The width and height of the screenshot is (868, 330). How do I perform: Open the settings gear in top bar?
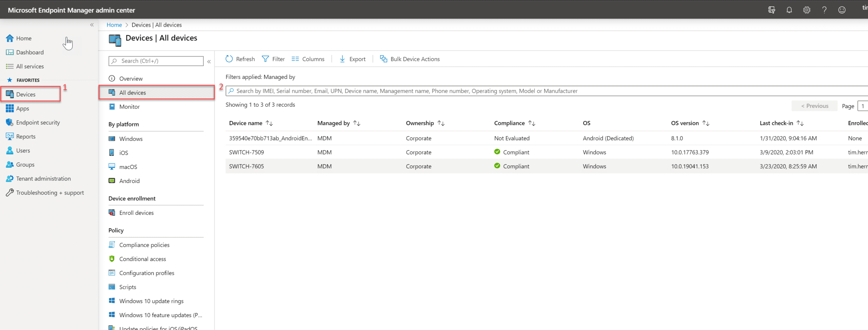click(807, 10)
